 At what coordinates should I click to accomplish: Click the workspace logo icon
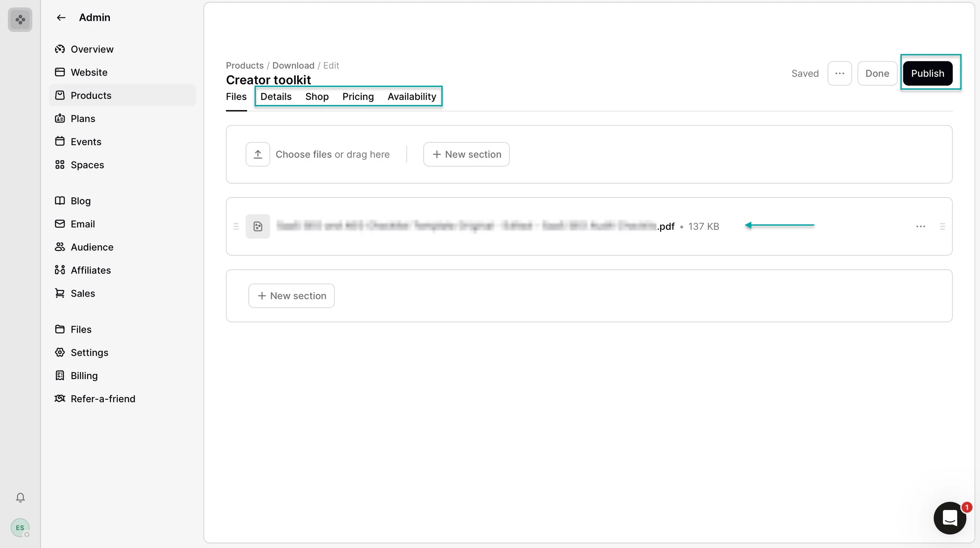[x=20, y=20]
